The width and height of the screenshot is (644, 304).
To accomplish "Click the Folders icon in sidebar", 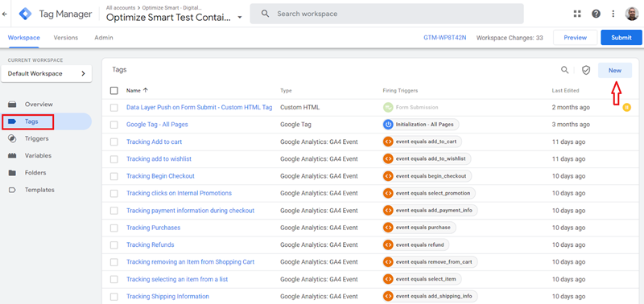I will click(12, 173).
